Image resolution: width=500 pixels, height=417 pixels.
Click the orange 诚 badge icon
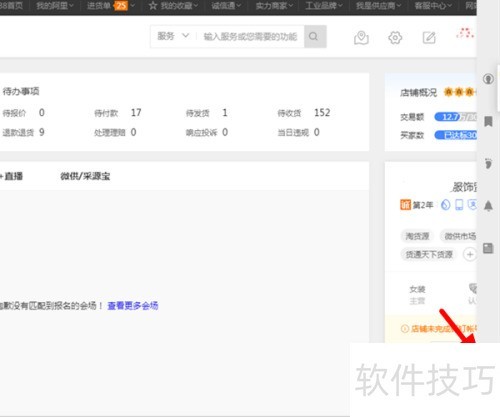point(405,204)
